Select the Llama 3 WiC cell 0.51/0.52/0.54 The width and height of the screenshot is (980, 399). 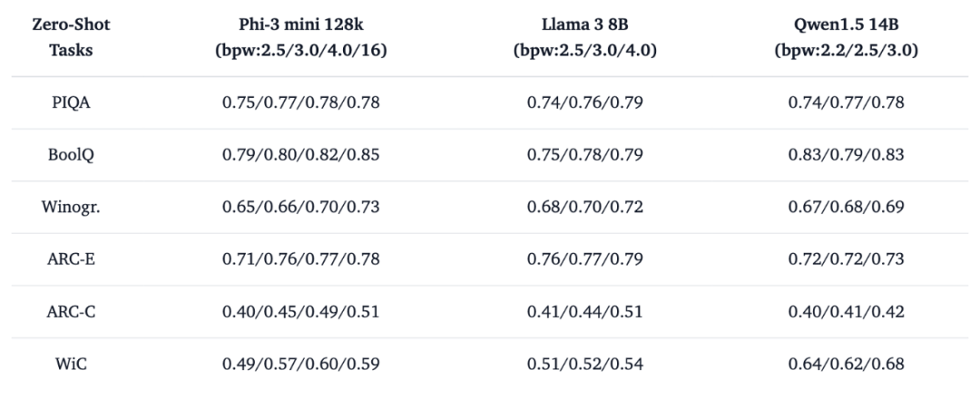[585, 365]
